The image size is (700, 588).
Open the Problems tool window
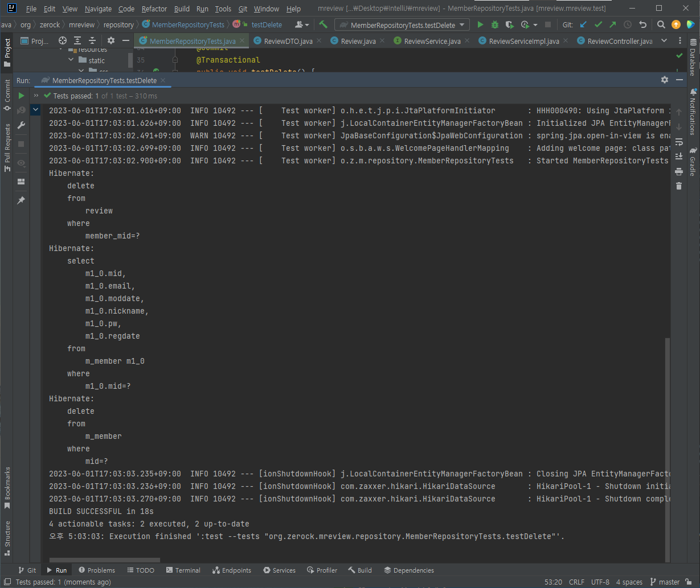click(97, 570)
